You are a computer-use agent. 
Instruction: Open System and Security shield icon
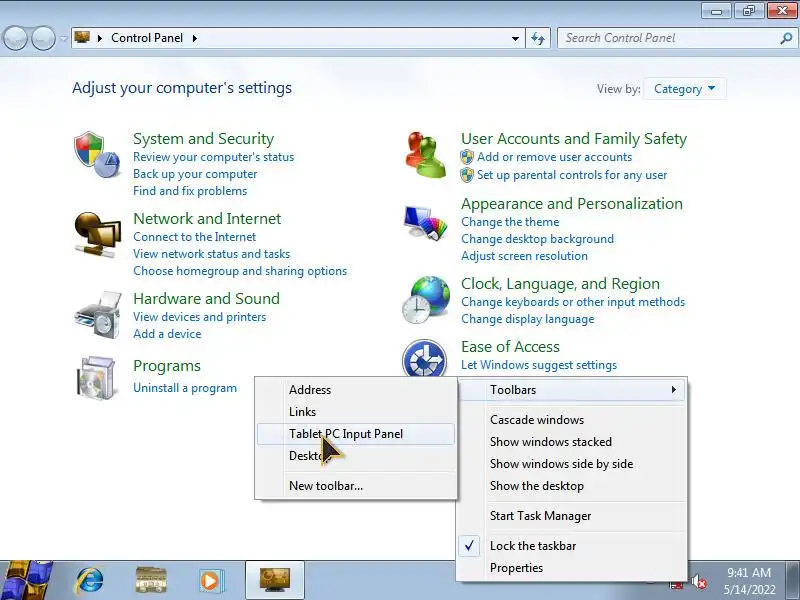[97, 155]
